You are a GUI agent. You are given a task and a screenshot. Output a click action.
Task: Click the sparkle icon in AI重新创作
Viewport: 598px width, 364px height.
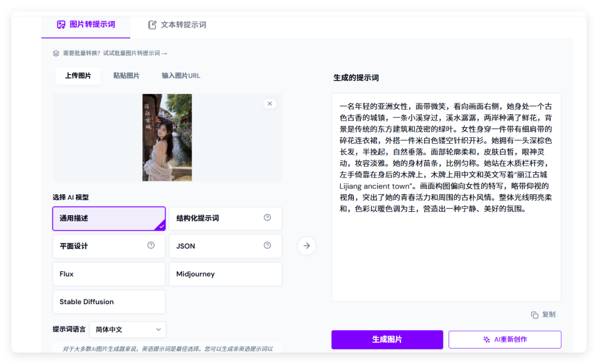coord(487,340)
